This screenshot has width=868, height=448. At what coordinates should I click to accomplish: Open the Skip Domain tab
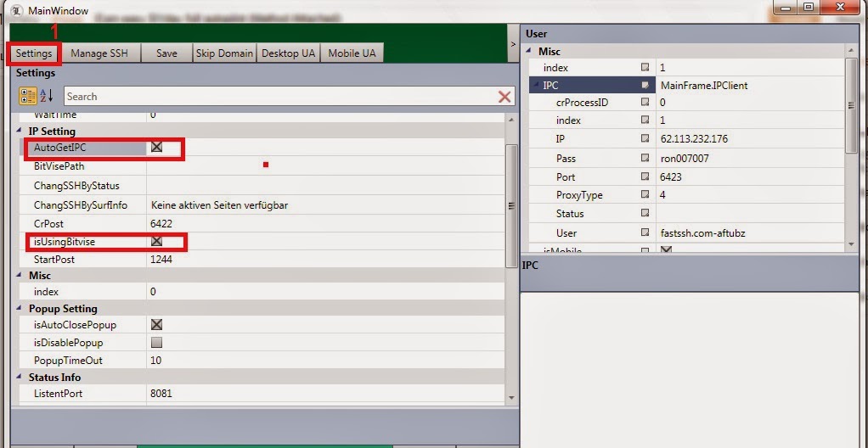click(224, 53)
